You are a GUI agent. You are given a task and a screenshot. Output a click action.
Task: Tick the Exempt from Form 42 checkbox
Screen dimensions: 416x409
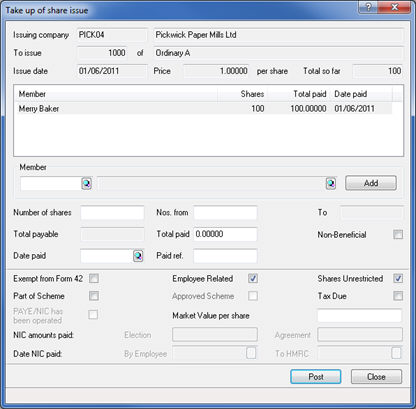94,278
